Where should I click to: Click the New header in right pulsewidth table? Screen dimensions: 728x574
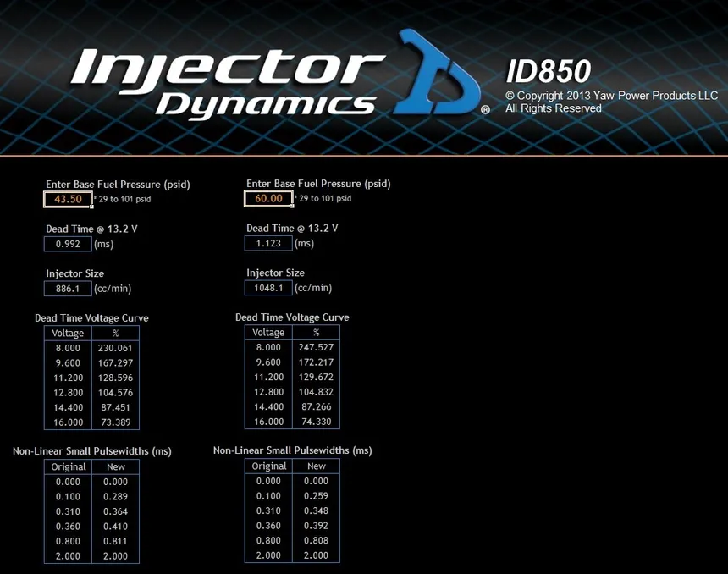[x=317, y=466]
